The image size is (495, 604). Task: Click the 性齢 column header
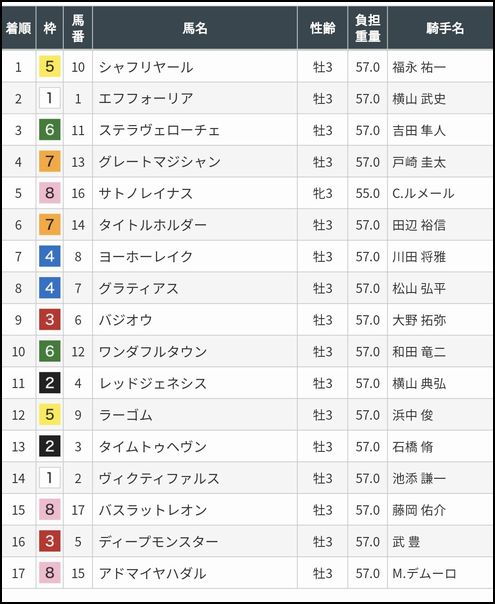[x=322, y=28]
